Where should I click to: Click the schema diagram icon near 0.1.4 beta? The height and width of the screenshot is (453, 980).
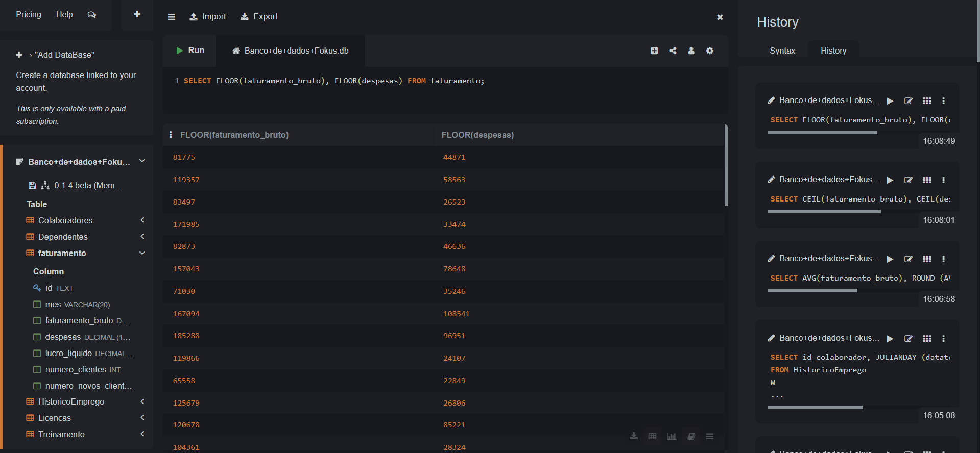tap(45, 185)
